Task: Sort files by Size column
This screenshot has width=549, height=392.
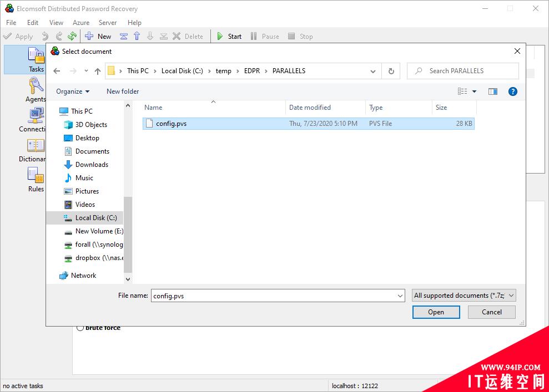Action: [454, 108]
